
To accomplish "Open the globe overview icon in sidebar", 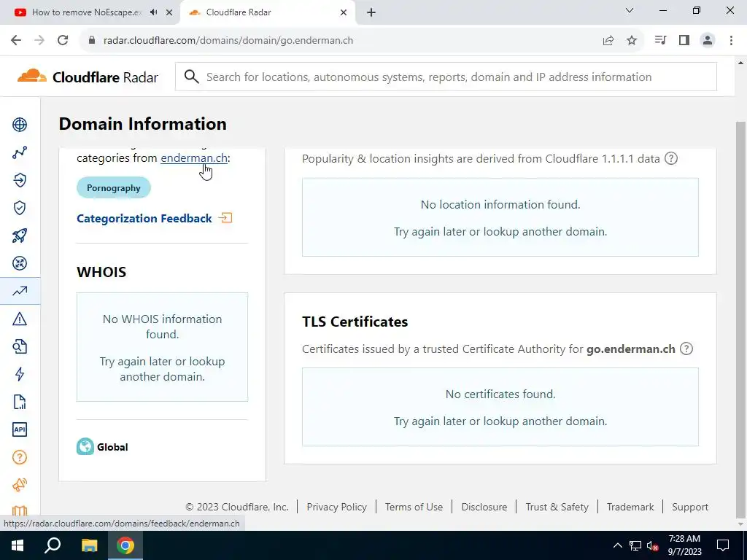I will point(20,125).
